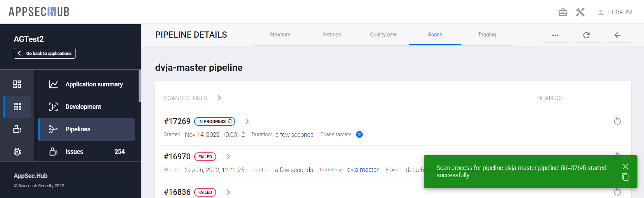The image size is (644, 198).
Task: Open the tools wrench icon in header
Action: click(580, 12)
